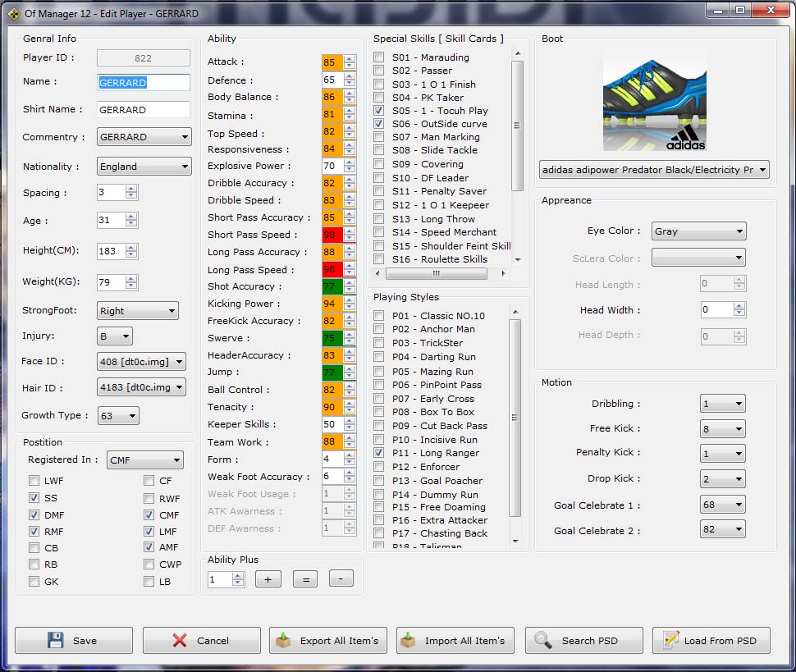Check the LWF position box
The width and height of the screenshot is (796, 672).
point(34,481)
